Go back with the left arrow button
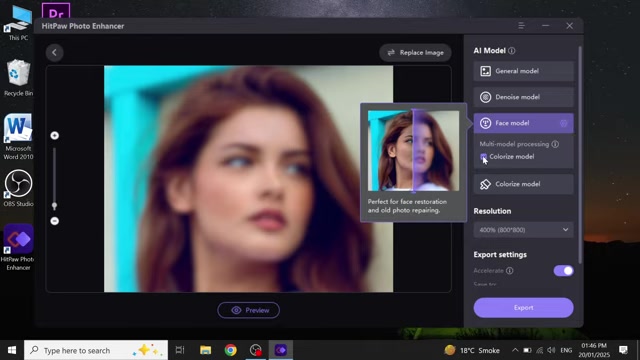The height and width of the screenshot is (360, 640). point(54,52)
